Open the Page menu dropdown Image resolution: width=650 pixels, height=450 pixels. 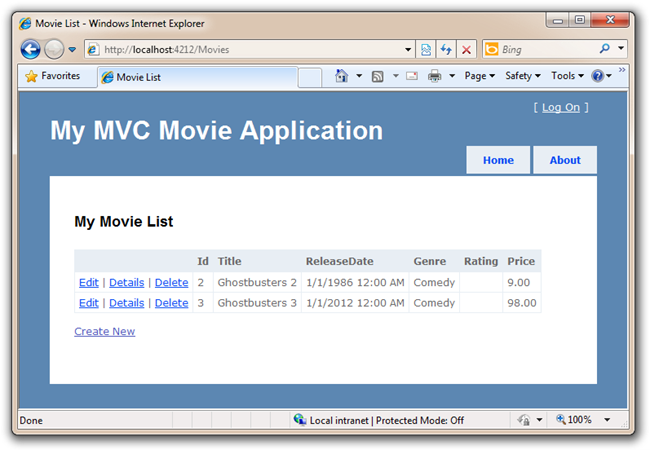(x=479, y=76)
